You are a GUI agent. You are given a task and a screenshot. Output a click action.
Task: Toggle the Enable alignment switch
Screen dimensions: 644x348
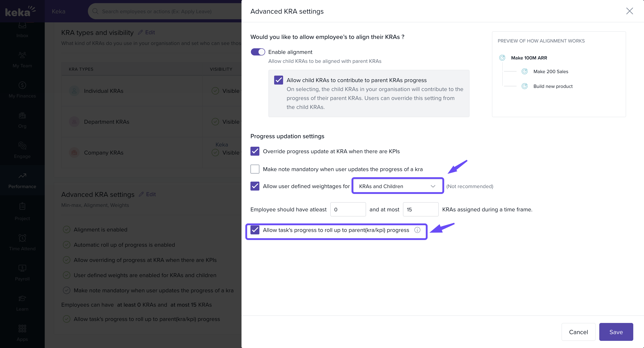tap(258, 52)
